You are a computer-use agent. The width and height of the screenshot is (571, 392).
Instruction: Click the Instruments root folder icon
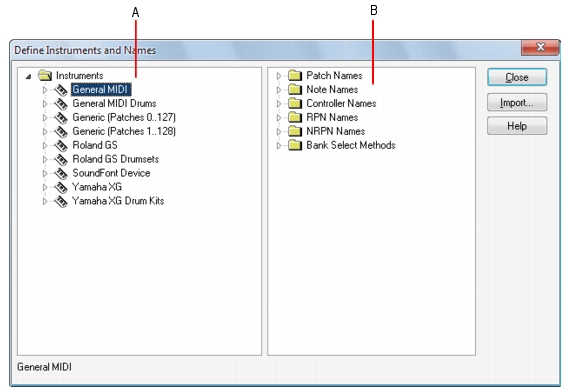tap(45, 75)
